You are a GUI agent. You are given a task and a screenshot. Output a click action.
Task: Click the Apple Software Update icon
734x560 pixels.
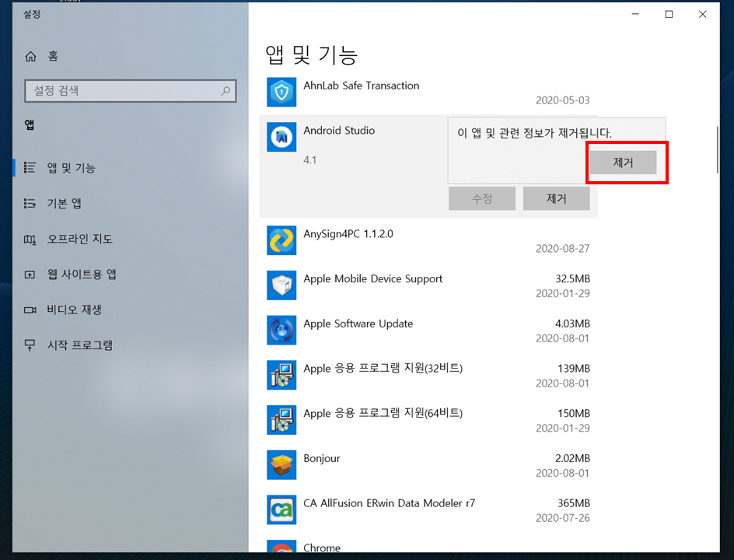click(281, 330)
